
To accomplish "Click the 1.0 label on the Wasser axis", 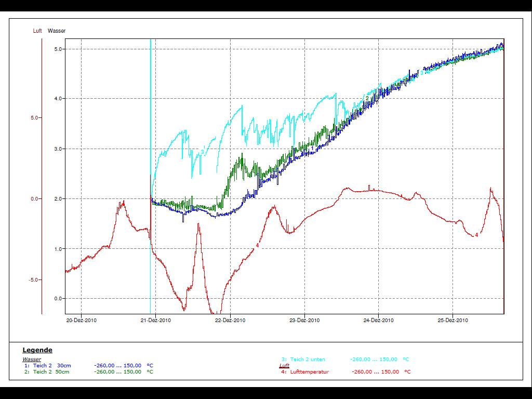I will [x=58, y=249].
